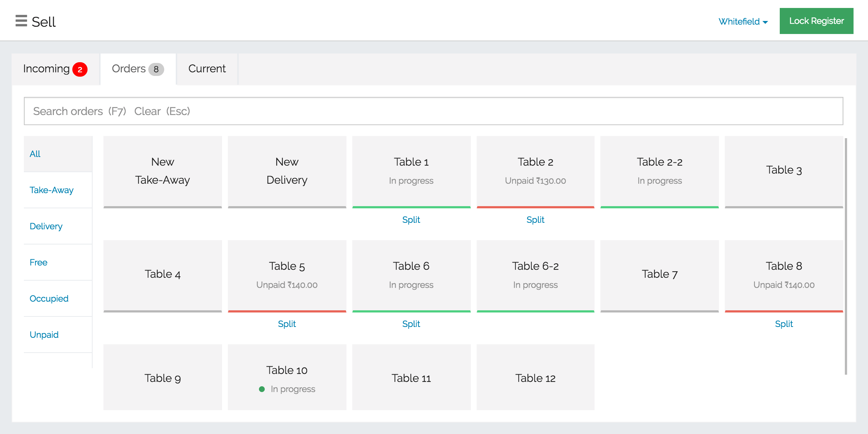This screenshot has height=434, width=868.
Task: Expand the Whitefield location dropdown
Action: 743,22
